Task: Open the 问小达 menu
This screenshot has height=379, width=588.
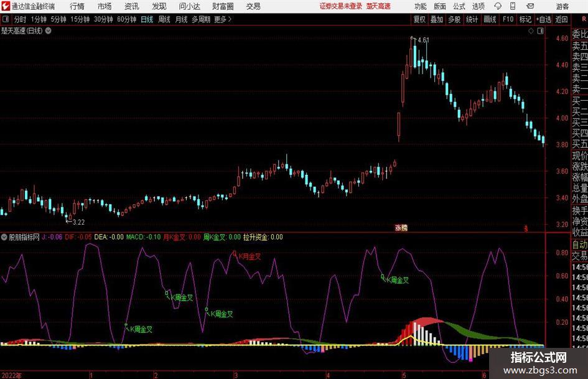Action: pos(189,6)
